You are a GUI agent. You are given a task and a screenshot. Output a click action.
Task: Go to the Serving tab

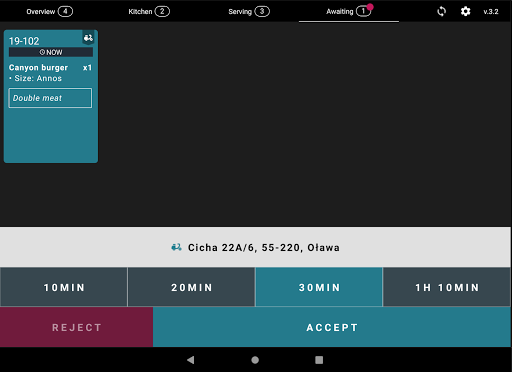(249, 11)
